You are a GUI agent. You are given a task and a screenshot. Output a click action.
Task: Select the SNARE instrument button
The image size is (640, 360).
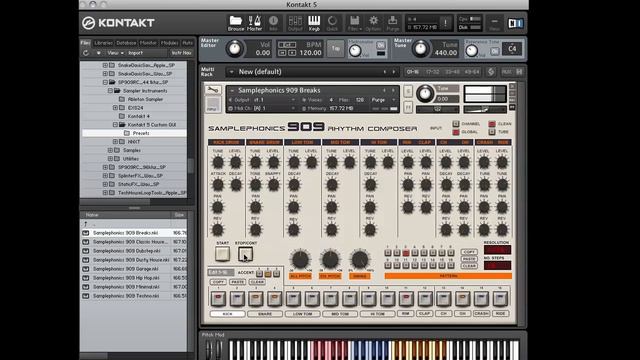click(265, 313)
